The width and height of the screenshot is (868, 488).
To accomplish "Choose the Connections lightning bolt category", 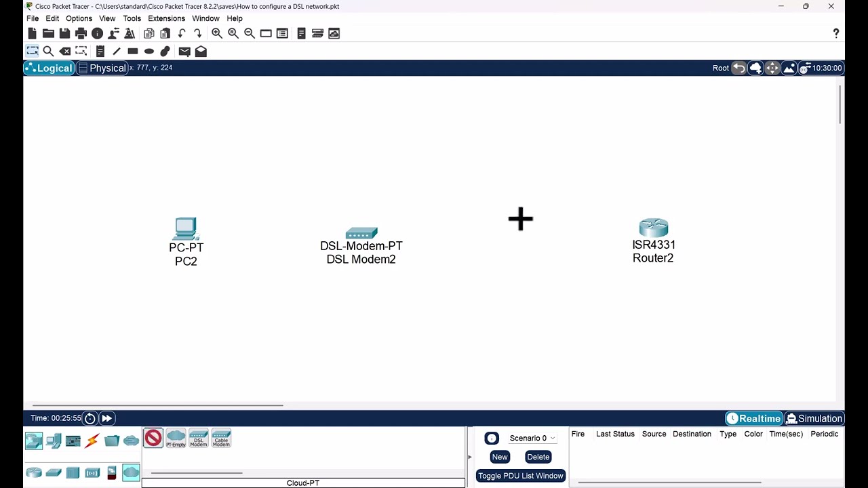I will pyautogui.click(x=92, y=442).
